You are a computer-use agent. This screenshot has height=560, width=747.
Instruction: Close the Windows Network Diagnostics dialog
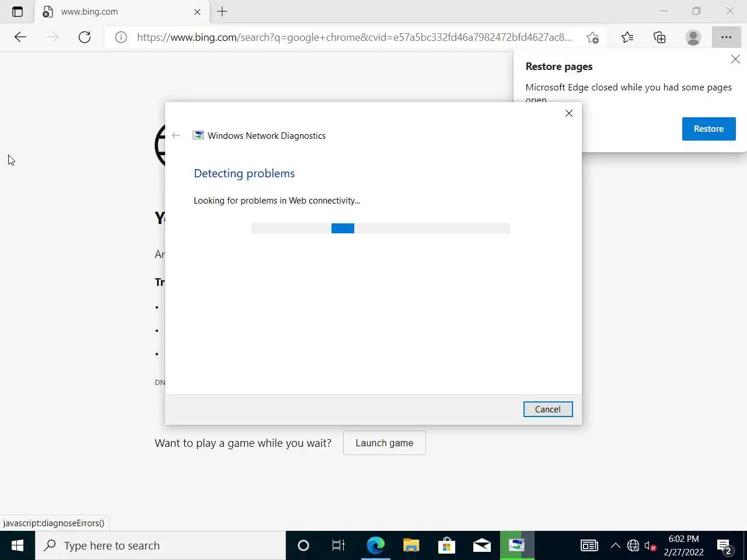pos(569,113)
